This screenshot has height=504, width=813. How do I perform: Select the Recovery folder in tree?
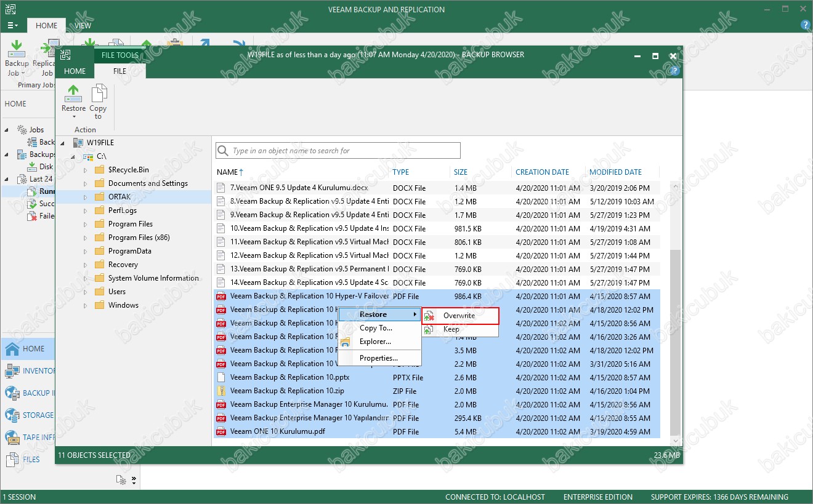click(123, 265)
